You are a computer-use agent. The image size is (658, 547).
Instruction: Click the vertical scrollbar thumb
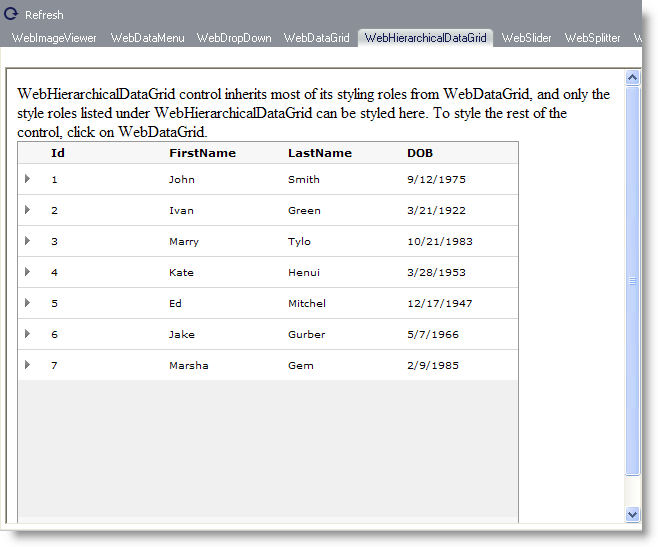click(x=632, y=281)
